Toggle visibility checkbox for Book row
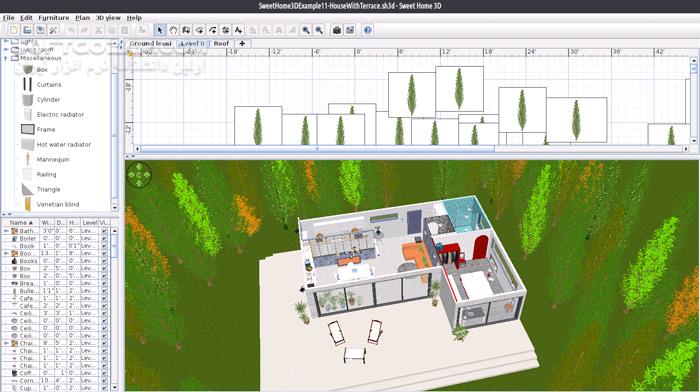The width and height of the screenshot is (700, 392). tap(104, 246)
